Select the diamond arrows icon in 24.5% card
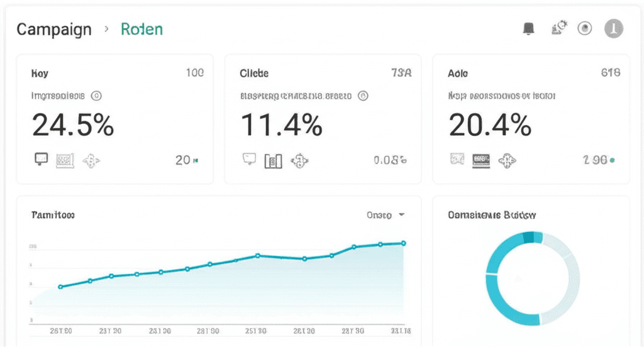 (x=91, y=160)
